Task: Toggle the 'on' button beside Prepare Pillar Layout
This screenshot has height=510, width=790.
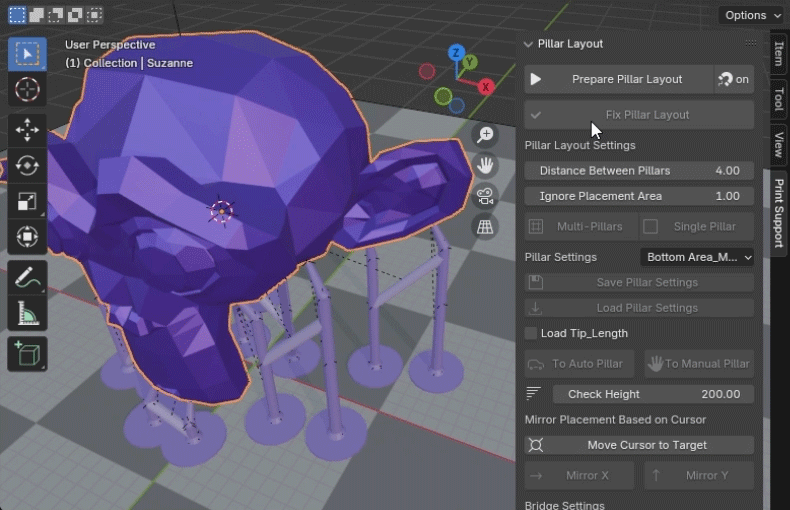Action: click(734, 79)
